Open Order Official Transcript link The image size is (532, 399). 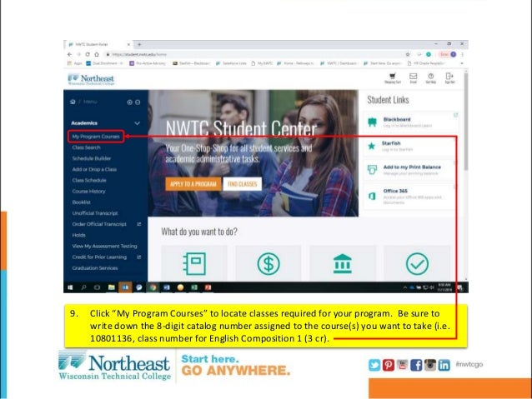(99, 224)
